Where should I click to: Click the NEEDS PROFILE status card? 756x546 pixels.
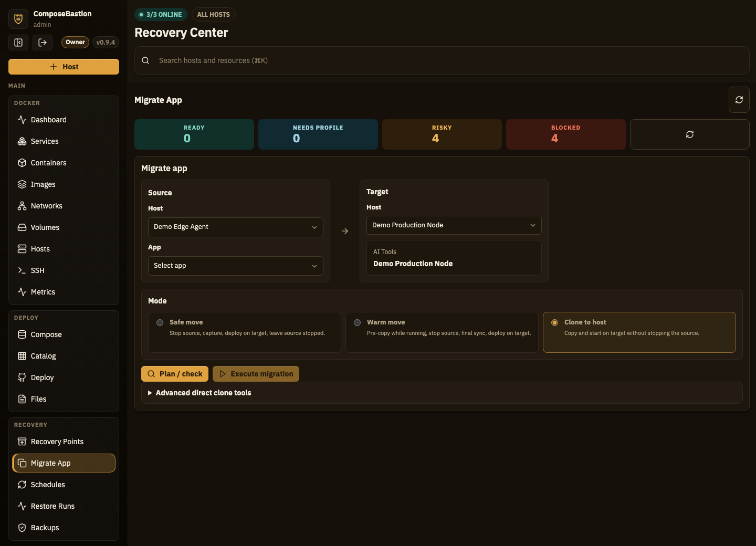[x=318, y=134]
